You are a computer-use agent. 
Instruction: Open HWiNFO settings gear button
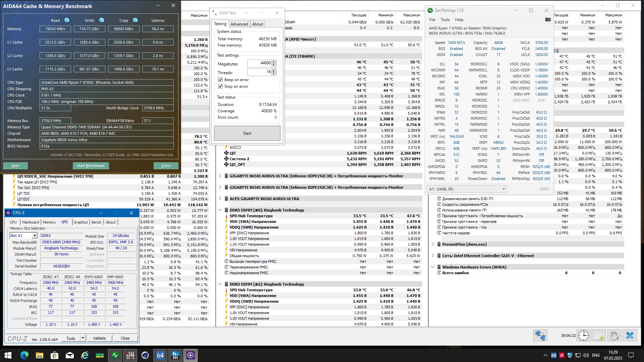614,336
